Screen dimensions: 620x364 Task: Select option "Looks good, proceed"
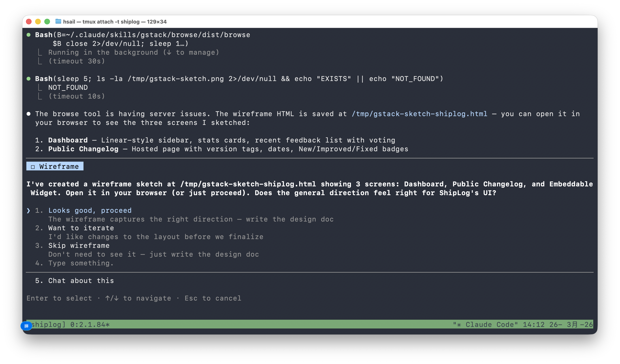point(90,210)
